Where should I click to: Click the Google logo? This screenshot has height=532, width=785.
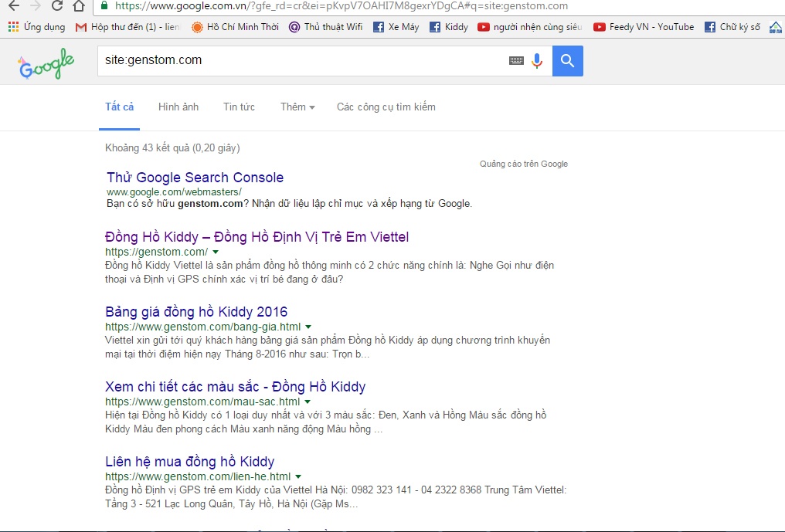[x=46, y=63]
